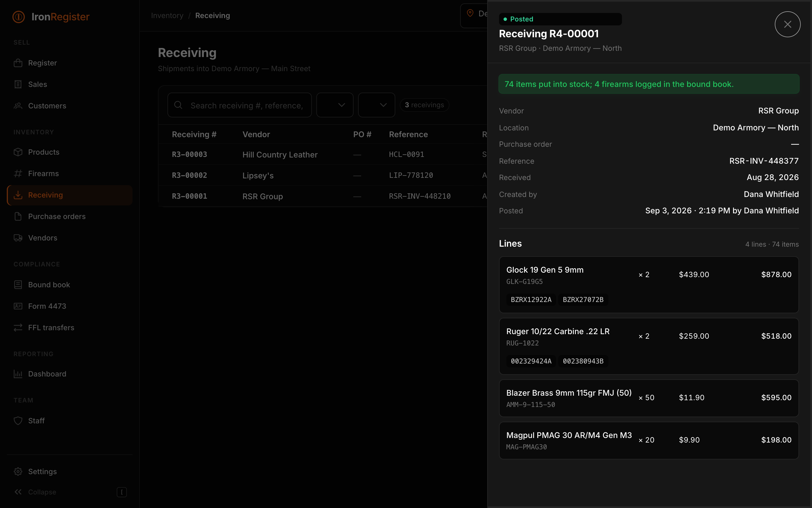Click the Vendors truck icon
Image resolution: width=812 pixels, height=508 pixels.
pyautogui.click(x=18, y=238)
